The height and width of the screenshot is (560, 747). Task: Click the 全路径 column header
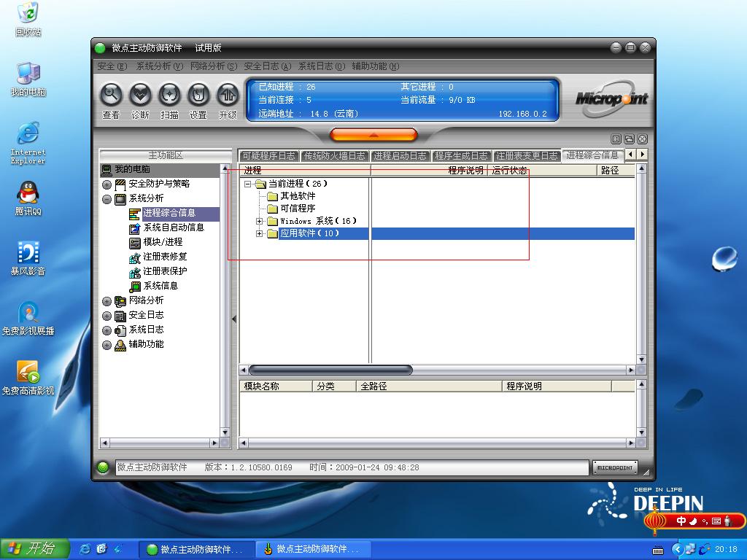(x=429, y=386)
